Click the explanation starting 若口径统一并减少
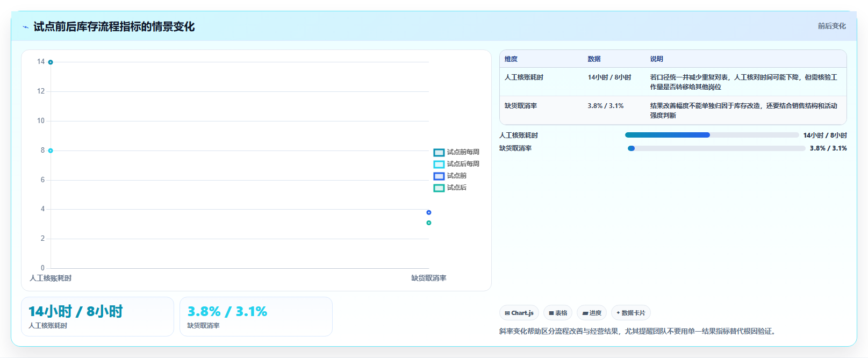This screenshot has width=868, height=358. 743,82
